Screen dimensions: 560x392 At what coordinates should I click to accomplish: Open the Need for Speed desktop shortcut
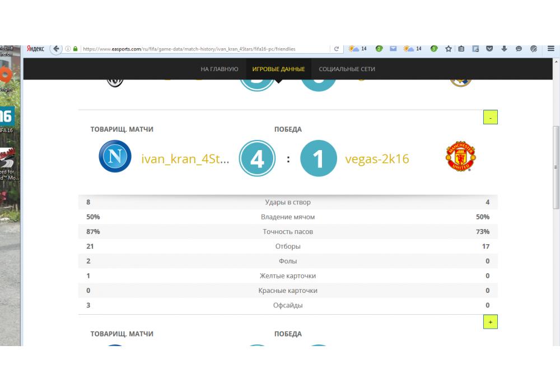(x=10, y=165)
